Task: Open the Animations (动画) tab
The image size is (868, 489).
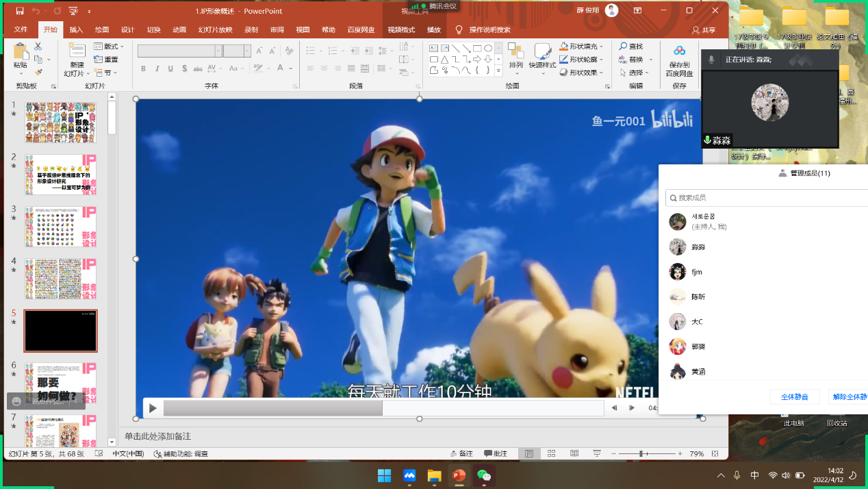Action: 179,30
